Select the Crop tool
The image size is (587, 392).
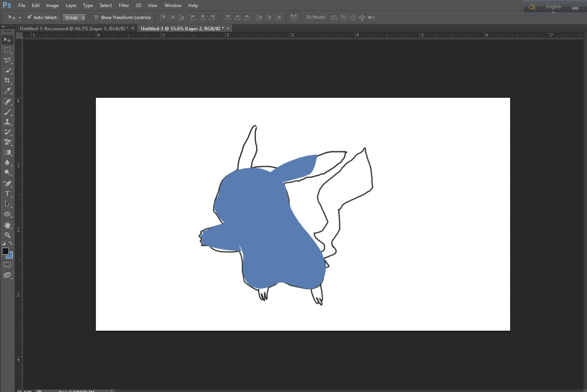tap(7, 80)
